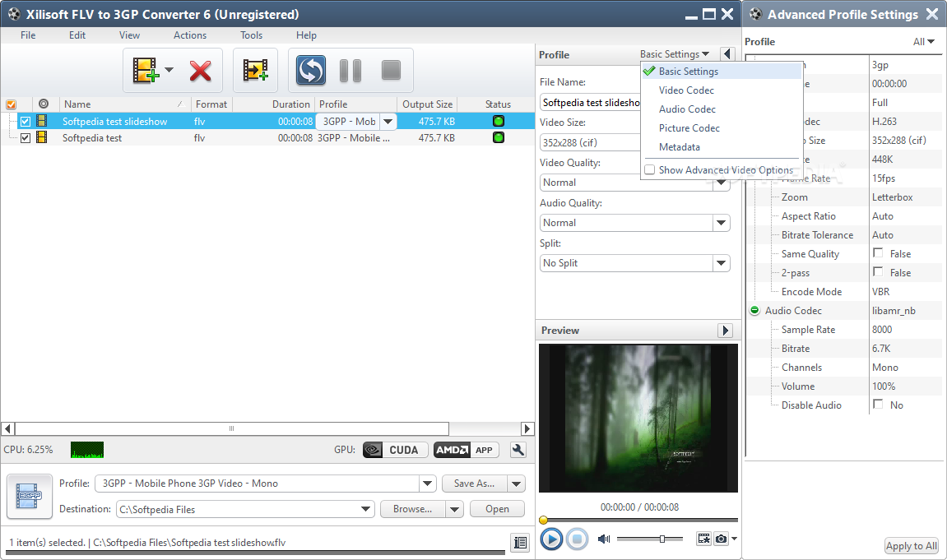Uncheck the Softpedia test file

point(26,137)
